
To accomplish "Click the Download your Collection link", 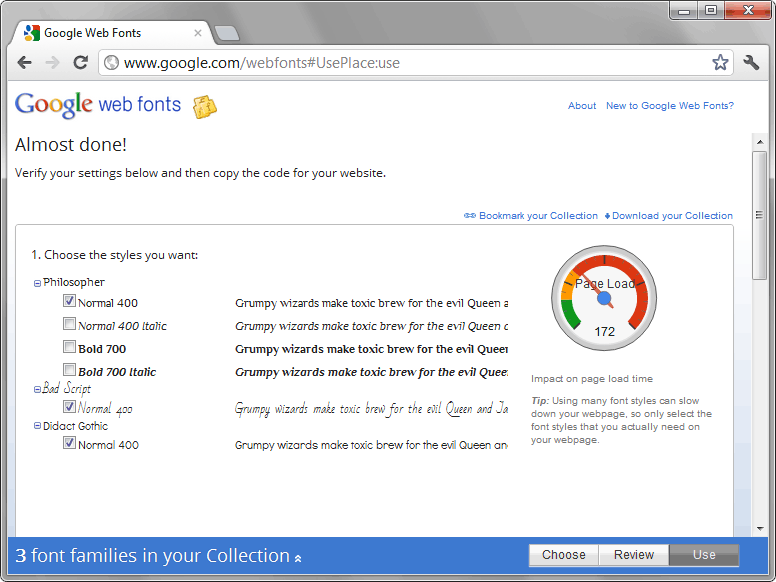I will (671, 216).
